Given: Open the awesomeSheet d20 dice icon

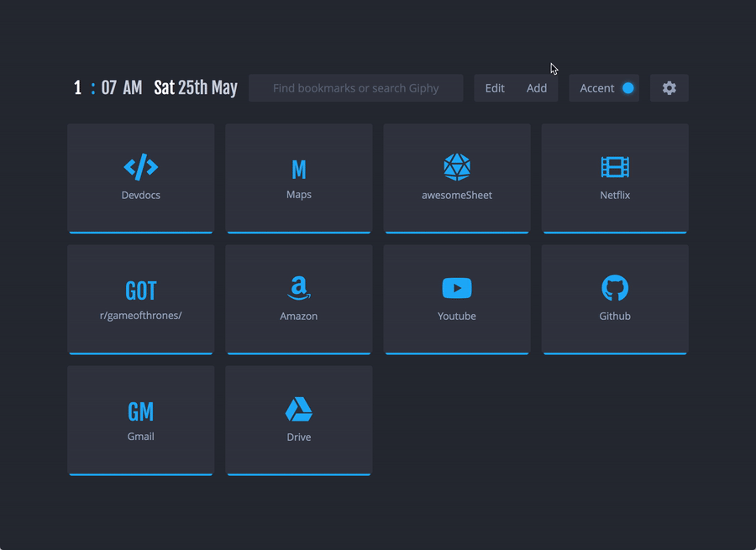Looking at the screenshot, I should [x=457, y=167].
